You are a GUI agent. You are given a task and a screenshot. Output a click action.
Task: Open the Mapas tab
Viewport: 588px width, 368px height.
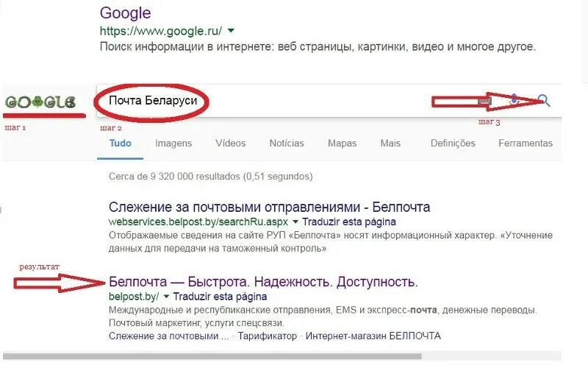pos(342,143)
